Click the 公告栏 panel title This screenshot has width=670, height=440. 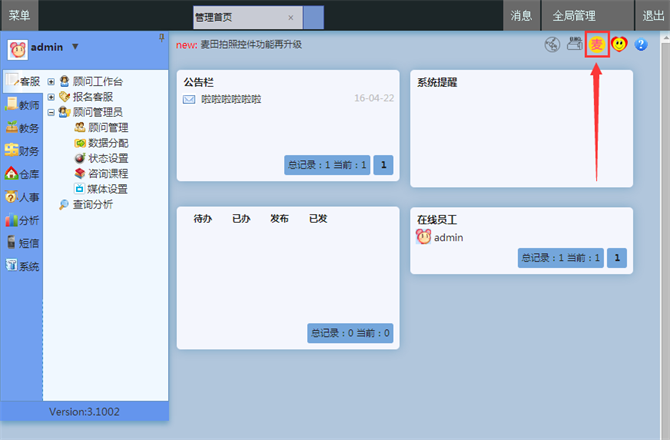tap(199, 82)
